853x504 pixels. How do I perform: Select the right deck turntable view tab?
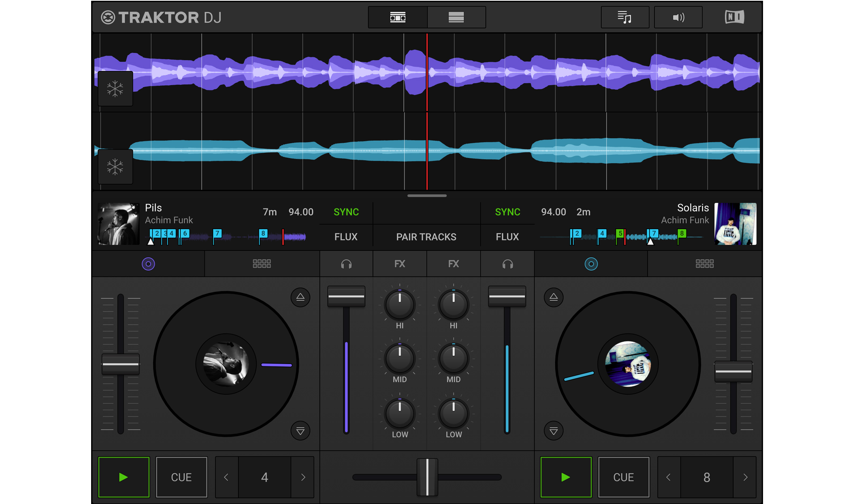pos(591,264)
